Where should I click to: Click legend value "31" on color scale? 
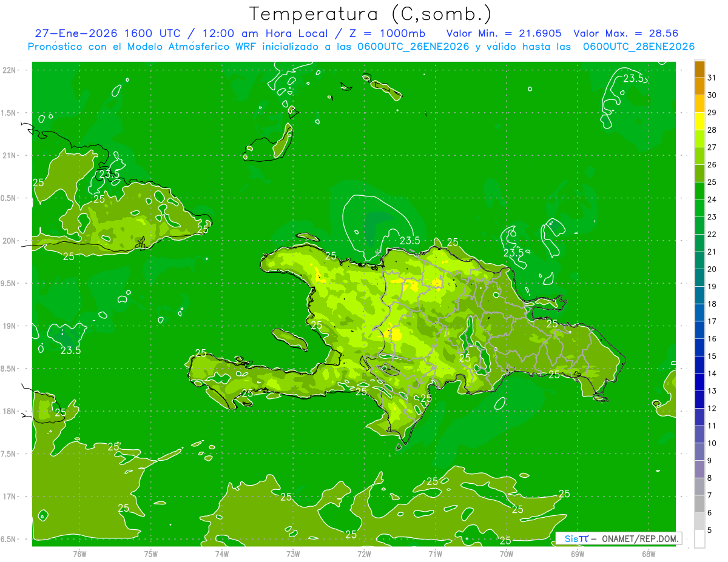712,78
